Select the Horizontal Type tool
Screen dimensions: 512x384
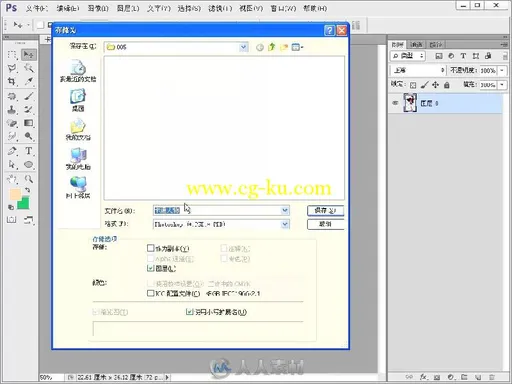[29, 151]
